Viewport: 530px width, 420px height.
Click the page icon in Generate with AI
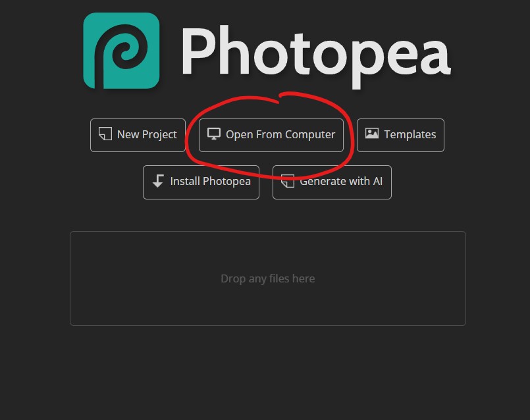tap(288, 181)
